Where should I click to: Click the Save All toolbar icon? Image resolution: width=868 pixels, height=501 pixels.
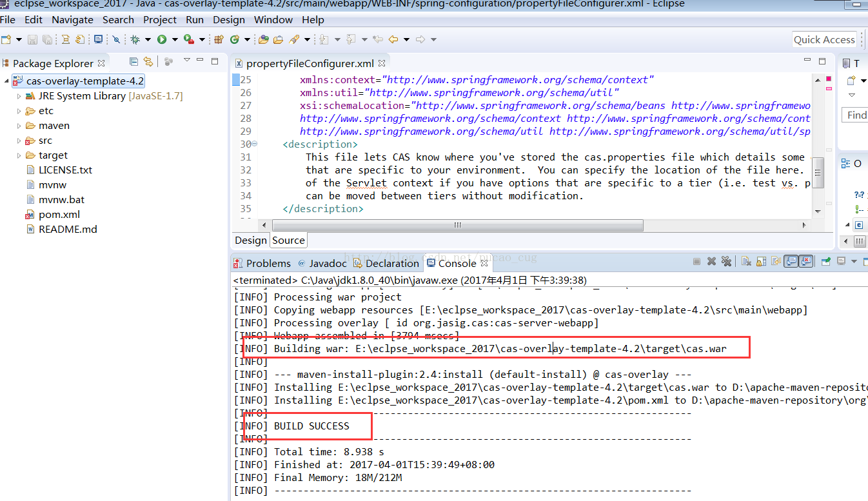click(48, 39)
